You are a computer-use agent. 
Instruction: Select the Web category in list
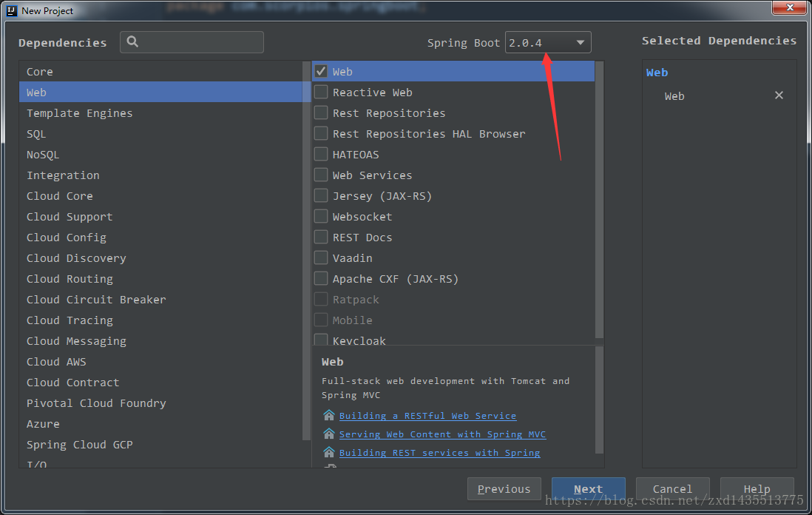[161, 92]
